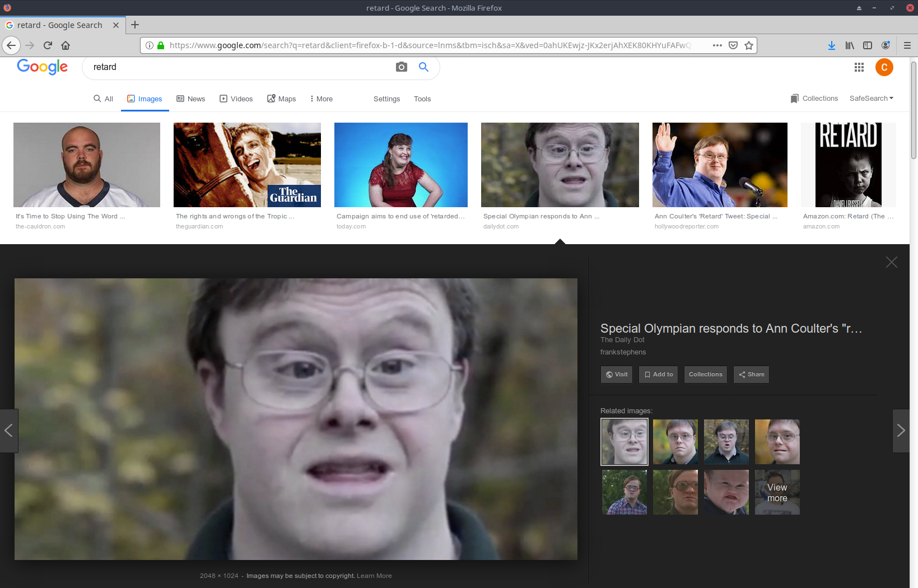
Task: Open The Daily Dot source link
Action: [x=622, y=340]
